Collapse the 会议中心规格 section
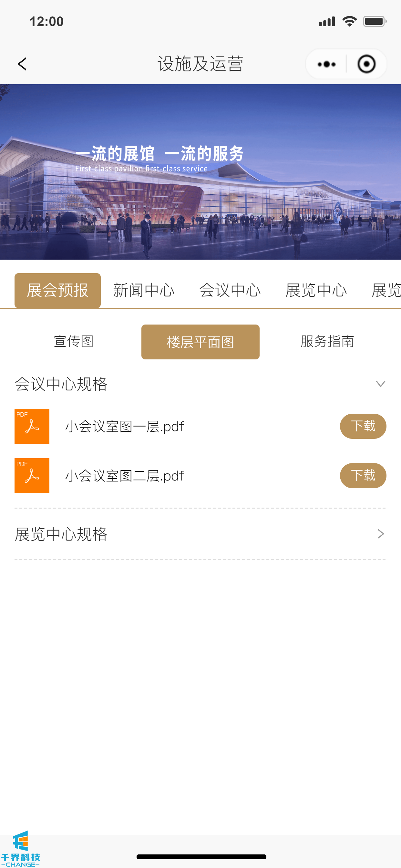This screenshot has width=401, height=868. pyautogui.click(x=380, y=384)
